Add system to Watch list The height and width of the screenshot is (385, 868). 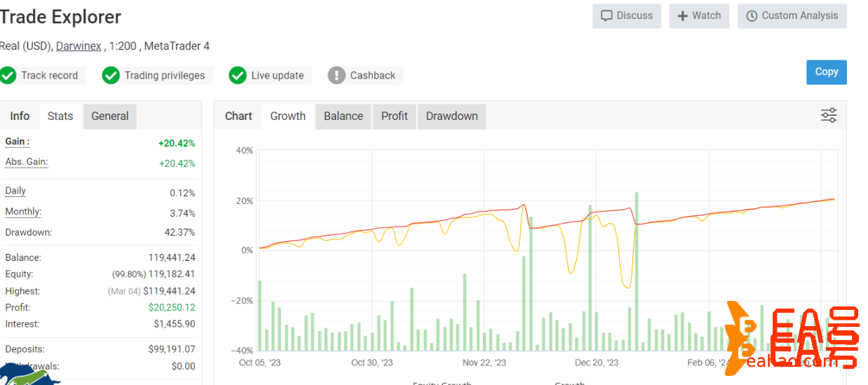point(699,15)
